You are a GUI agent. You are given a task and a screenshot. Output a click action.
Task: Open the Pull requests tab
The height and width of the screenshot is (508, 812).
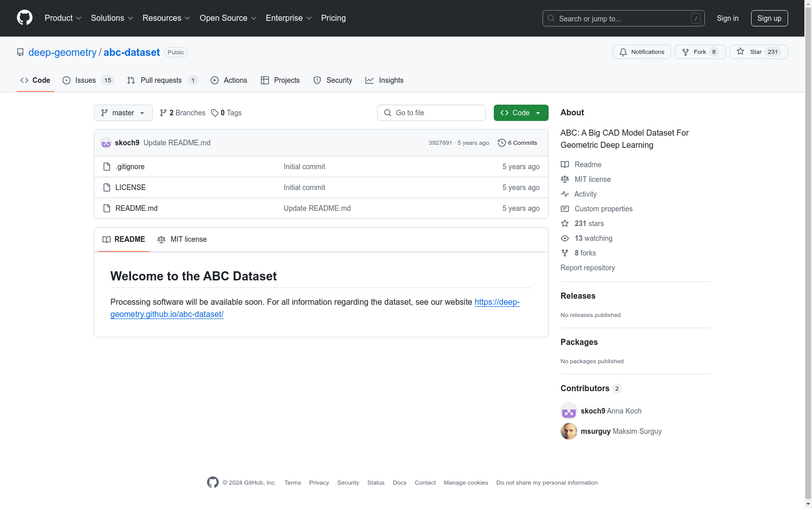162,80
